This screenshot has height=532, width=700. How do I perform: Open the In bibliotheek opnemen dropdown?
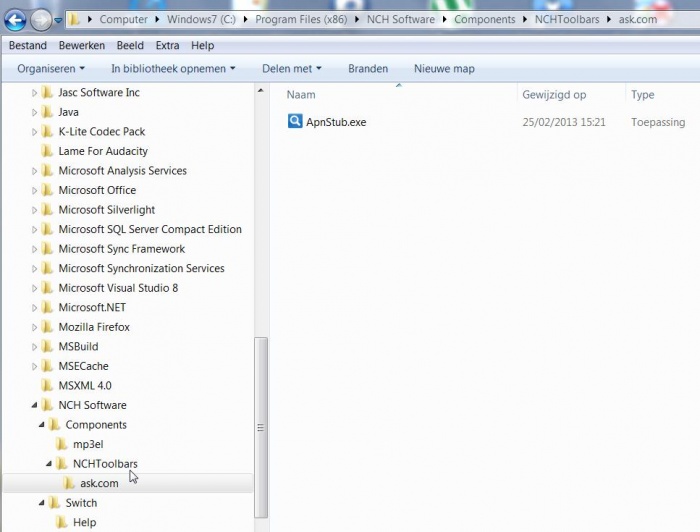(x=173, y=69)
